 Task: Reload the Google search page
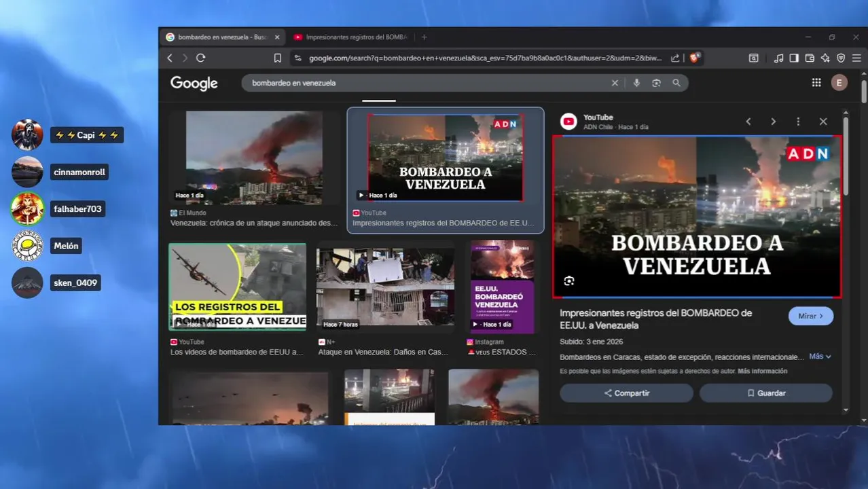[201, 58]
